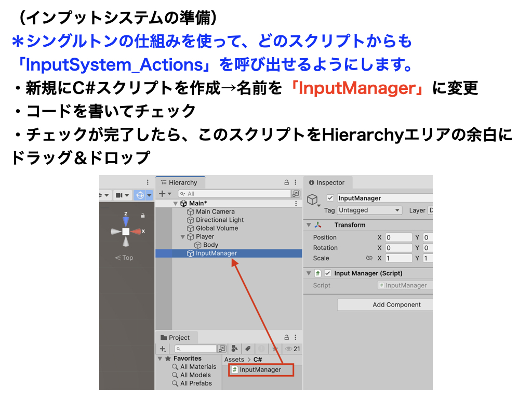Screen dimensions: 532x399
Task: Click the Scale X field
Action: pyautogui.click(x=398, y=258)
